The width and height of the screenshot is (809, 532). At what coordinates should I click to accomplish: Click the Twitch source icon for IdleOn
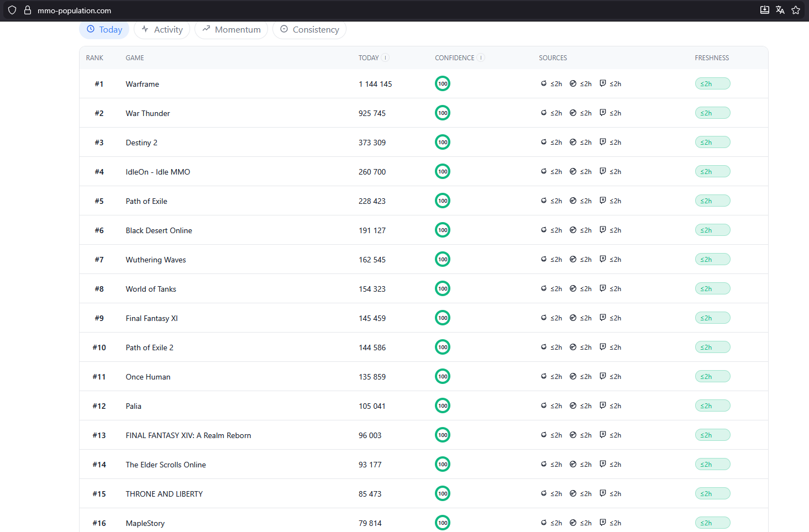[x=603, y=171]
